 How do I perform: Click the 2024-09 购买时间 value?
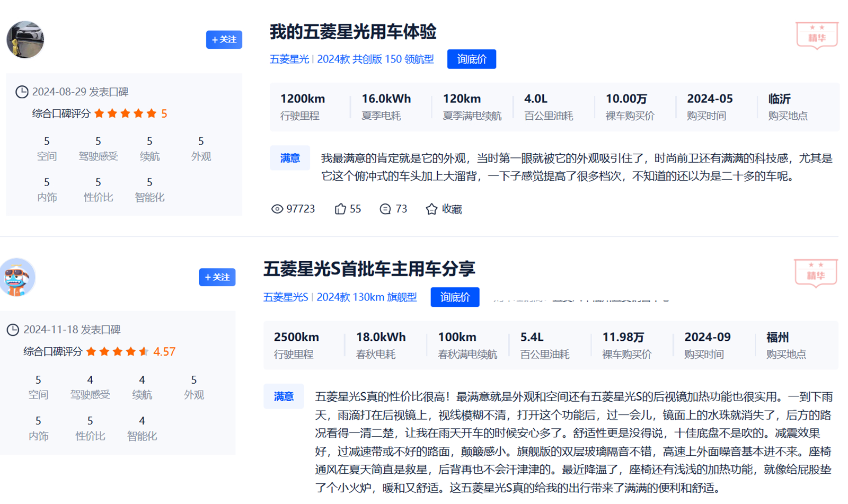pos(708,337)
